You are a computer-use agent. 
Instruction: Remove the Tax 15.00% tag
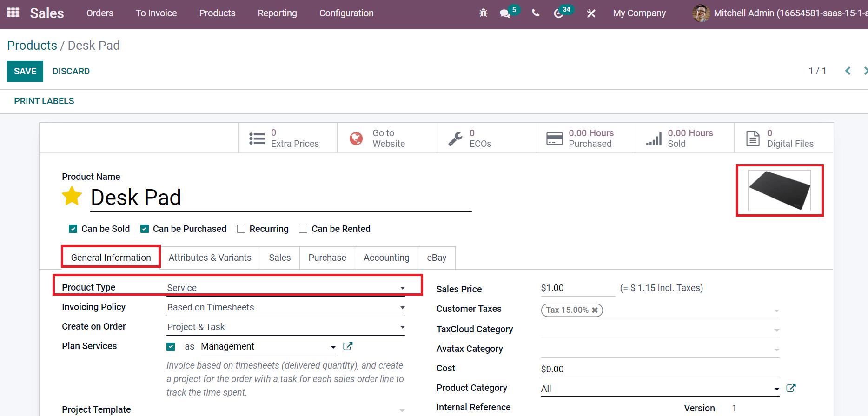point(595,310)
